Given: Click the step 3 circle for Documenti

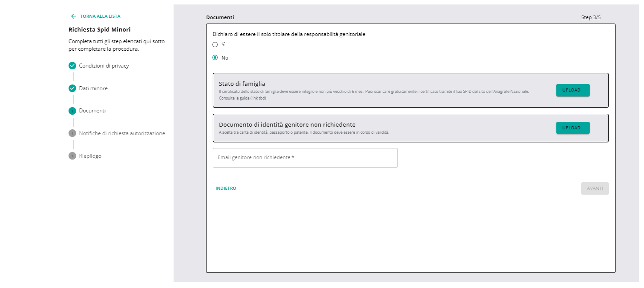Looking at the screenshot, I should (x=73, y=111).
